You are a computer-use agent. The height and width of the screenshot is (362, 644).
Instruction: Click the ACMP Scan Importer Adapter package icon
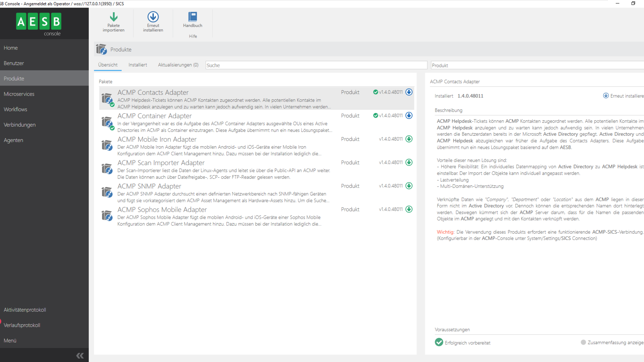click(107, 169)
